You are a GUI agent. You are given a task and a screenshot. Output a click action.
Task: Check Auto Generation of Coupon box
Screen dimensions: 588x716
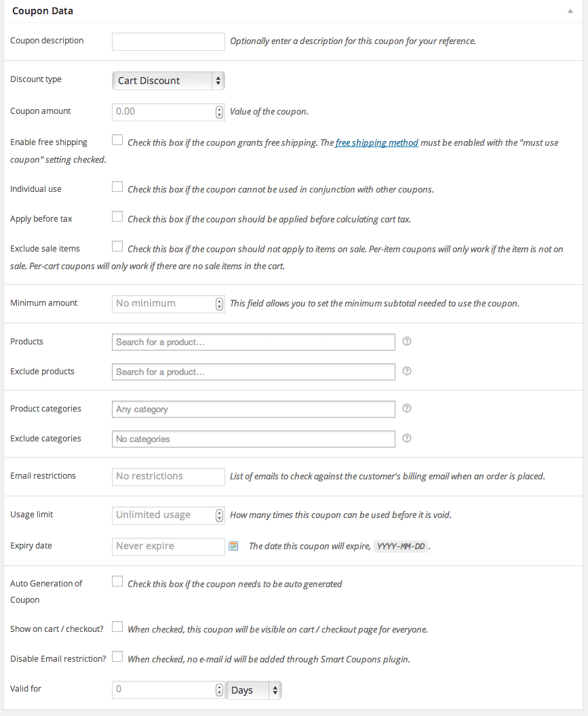click(117, 581)
